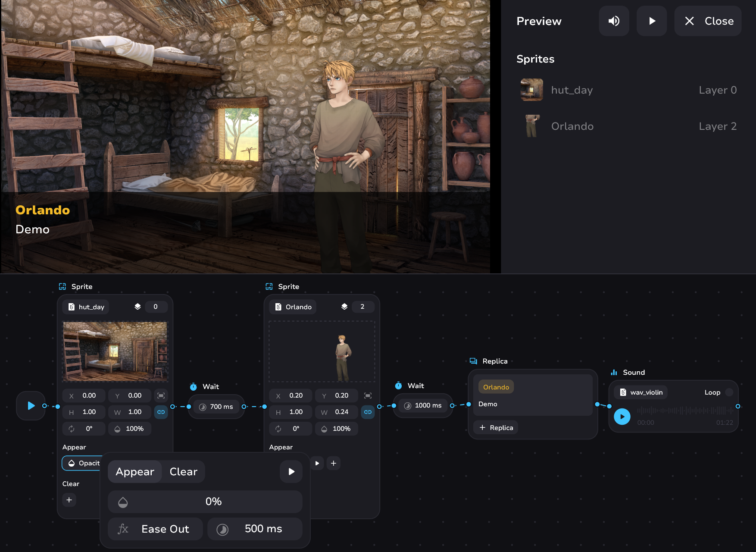Click the 0% opacity slider field
The image size is (756, 552).
(x=205, y=502)
